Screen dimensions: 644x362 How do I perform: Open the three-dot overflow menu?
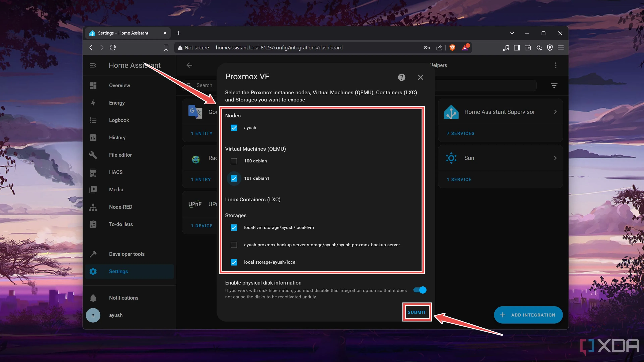(555, 65)
